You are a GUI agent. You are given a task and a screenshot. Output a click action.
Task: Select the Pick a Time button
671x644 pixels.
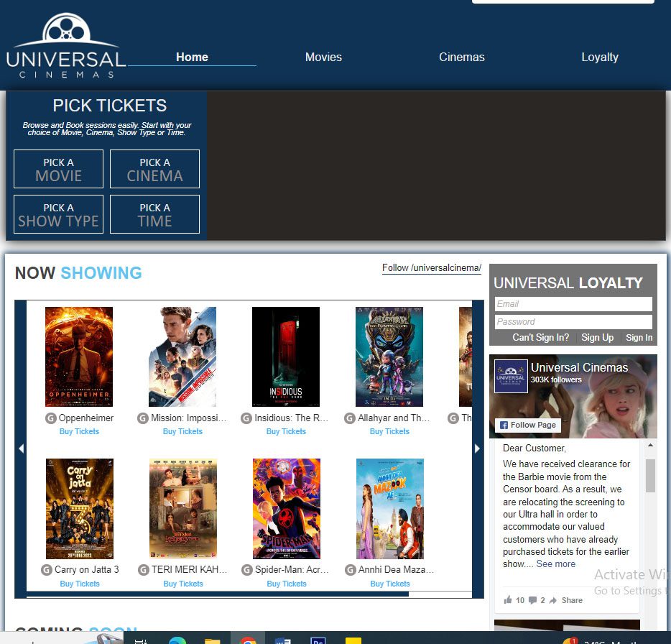[x=155, y=214]
